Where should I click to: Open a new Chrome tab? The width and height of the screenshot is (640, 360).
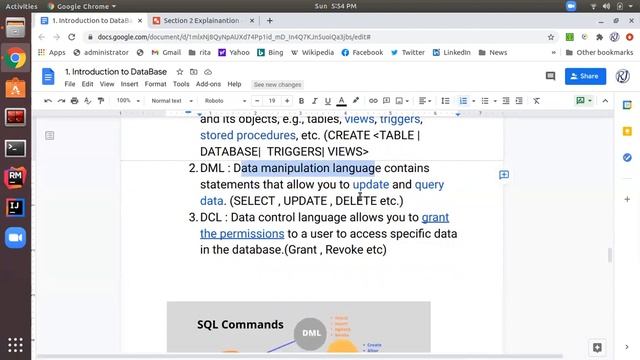(269, 20)
